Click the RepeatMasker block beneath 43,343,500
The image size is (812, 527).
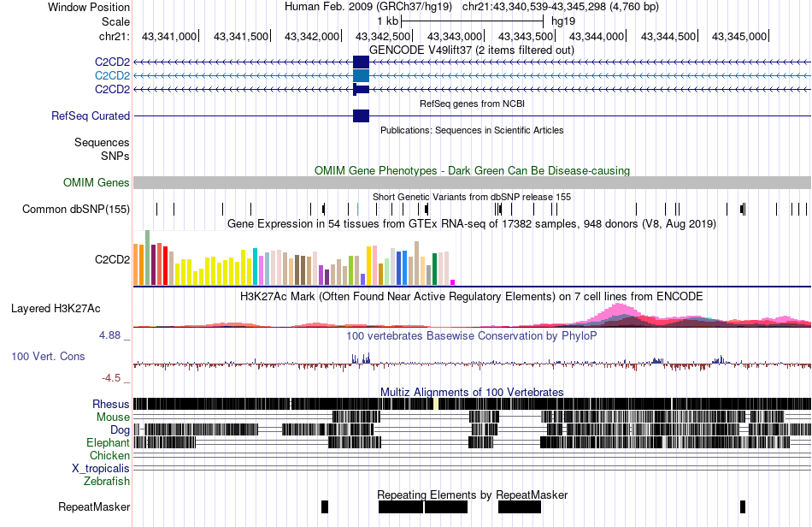(x=520, y=506)
